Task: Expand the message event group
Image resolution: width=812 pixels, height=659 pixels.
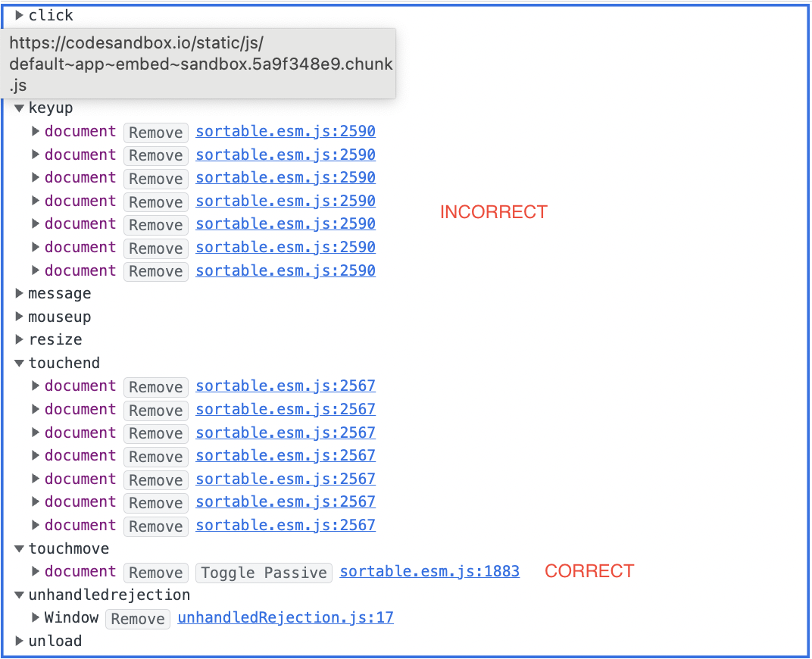Action: point(19,294)
